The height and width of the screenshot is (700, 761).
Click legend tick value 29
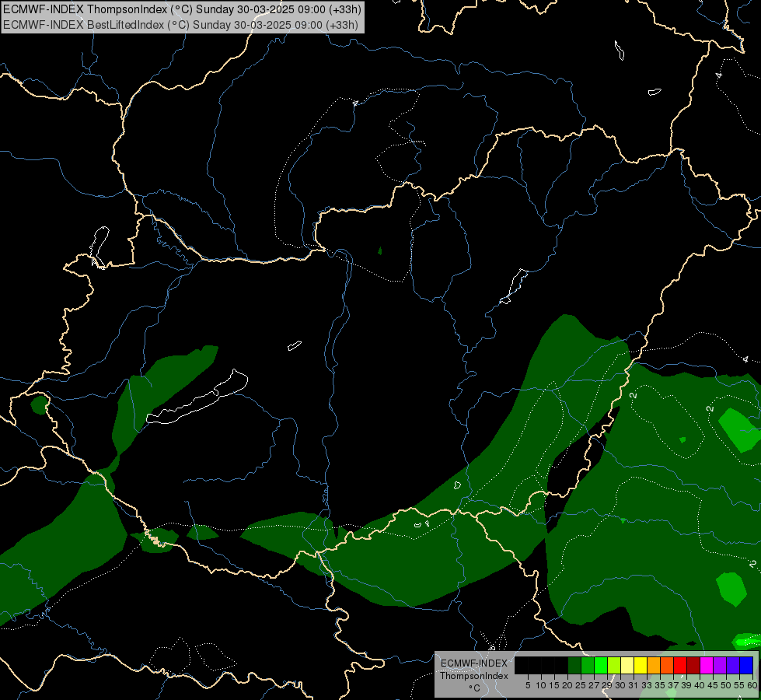point(607,685)
